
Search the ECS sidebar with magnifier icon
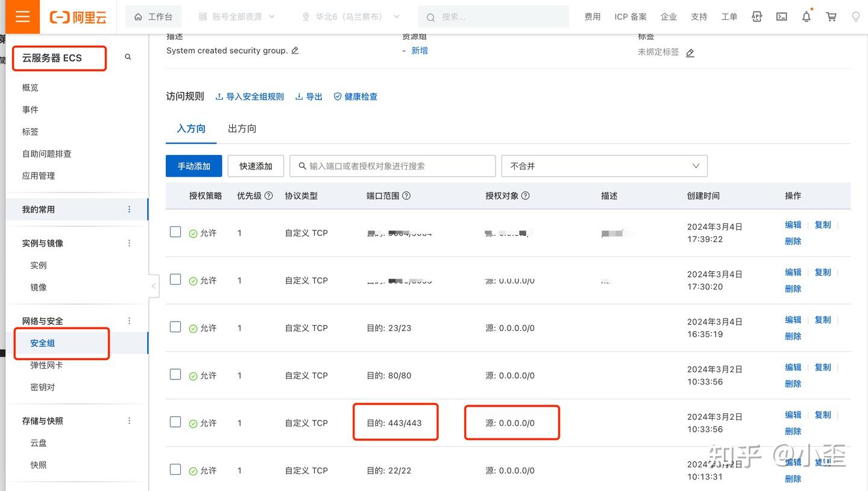[x=128, y=57]
